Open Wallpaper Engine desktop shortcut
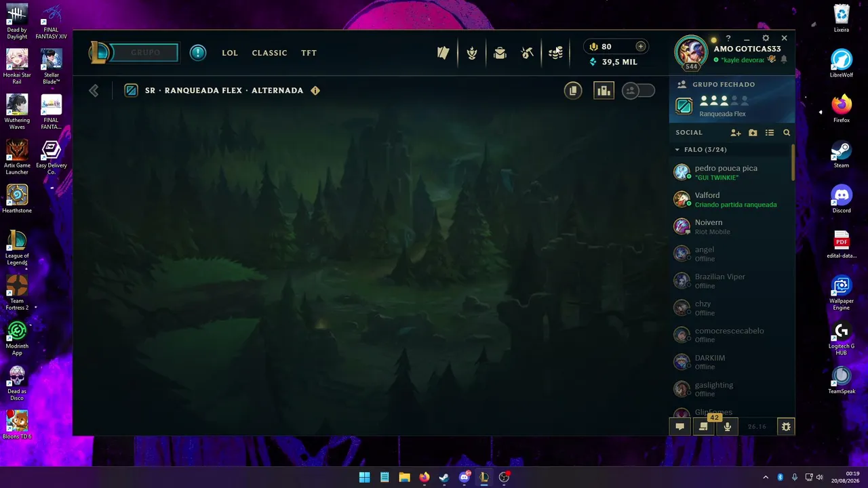Image resolution: width=868 pixels, height=488 pixels. 842,293
